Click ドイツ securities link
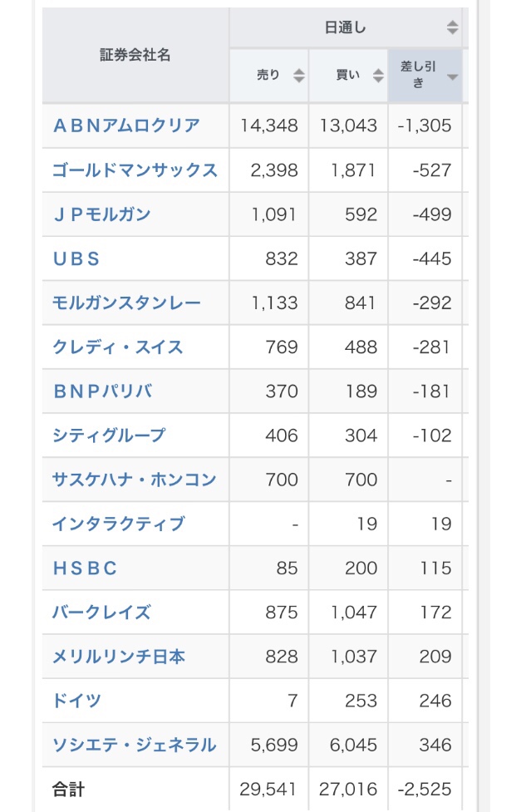The image size is (531, 812). click(x=76, y=701)
